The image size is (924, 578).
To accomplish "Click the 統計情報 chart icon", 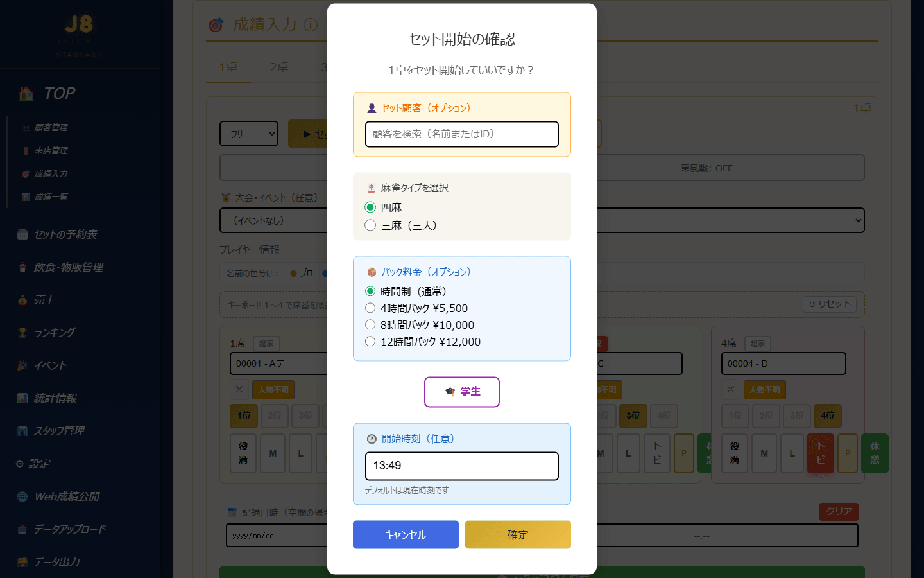I will pos(22,398).
